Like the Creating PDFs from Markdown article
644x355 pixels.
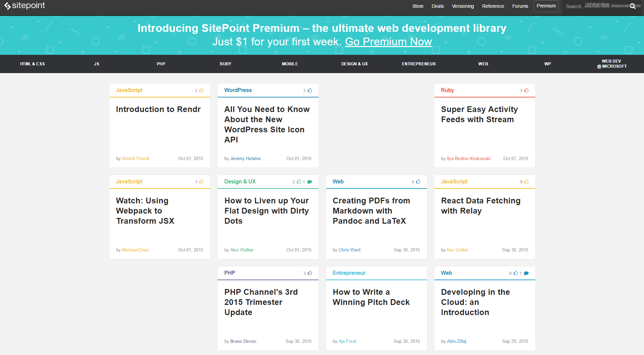click(418, 182)
